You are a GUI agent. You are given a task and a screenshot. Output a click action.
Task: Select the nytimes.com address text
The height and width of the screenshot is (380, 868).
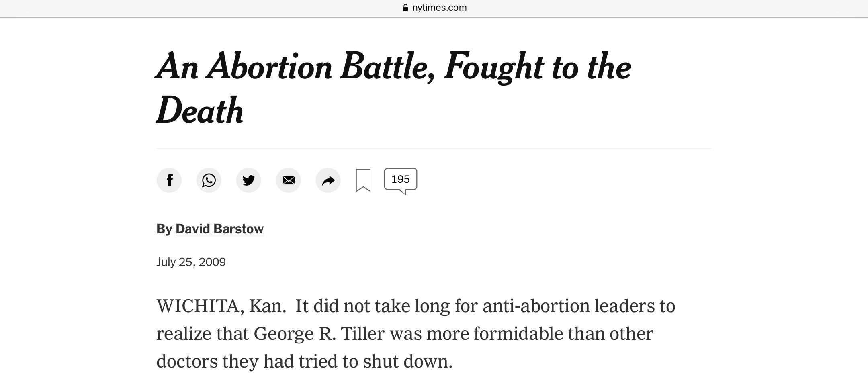coord(439,8)
